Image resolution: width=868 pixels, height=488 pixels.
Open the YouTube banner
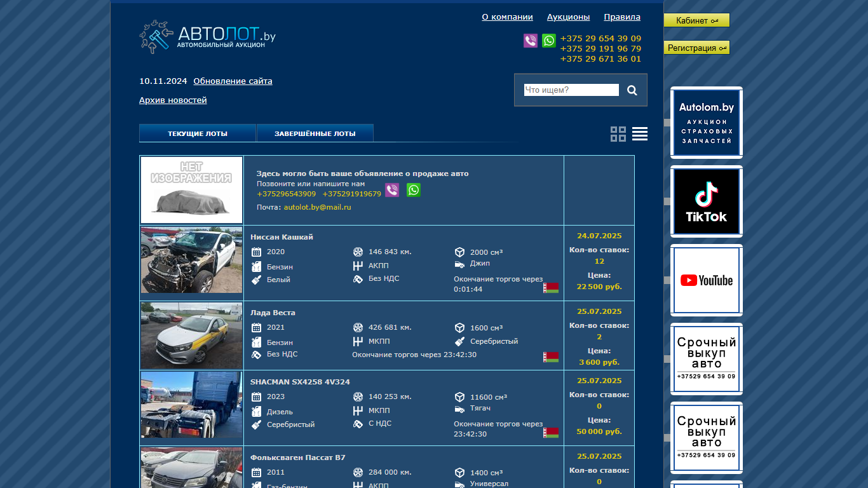point(707,280)
